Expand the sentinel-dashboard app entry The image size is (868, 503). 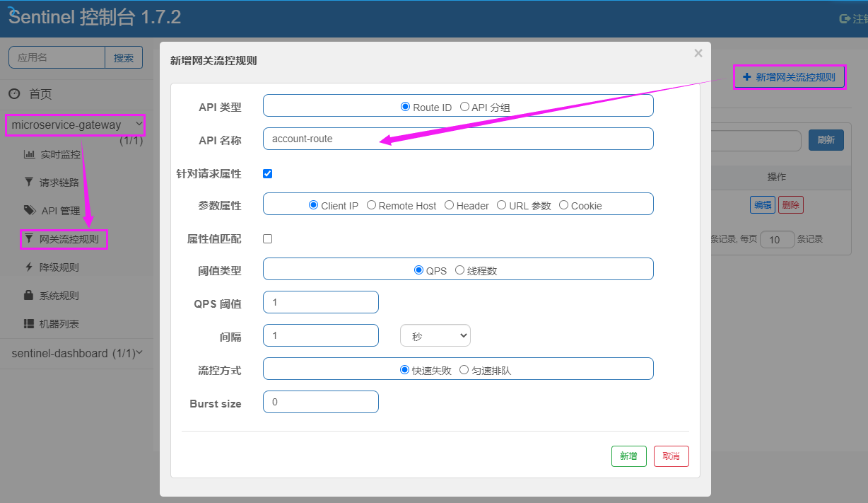(76, 353)
